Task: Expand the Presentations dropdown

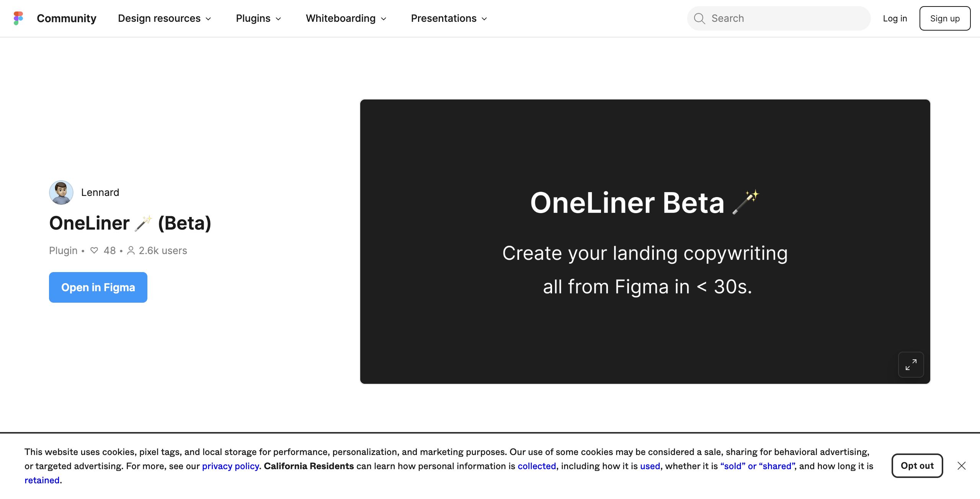Action: pos(449,18)
